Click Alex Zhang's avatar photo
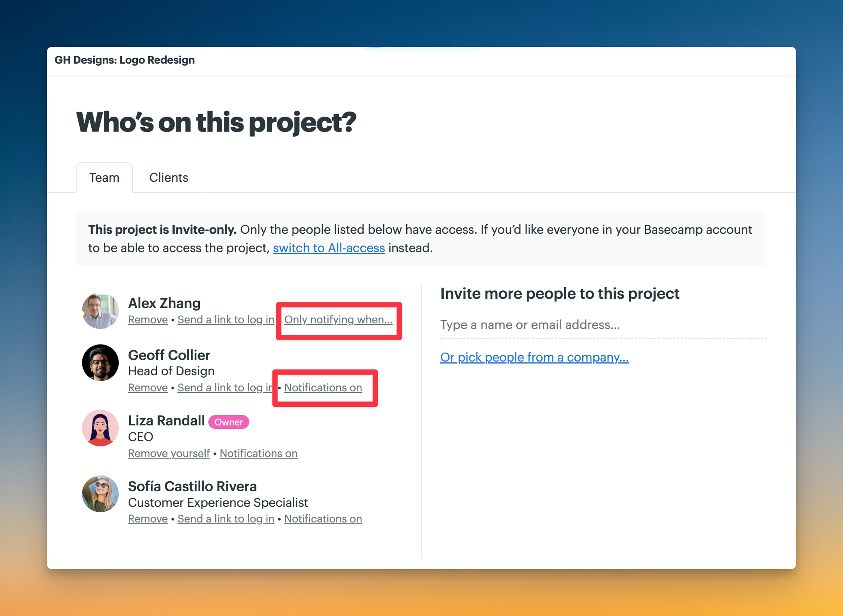This screenshot has width=843, height=616. tap(100, 311)
